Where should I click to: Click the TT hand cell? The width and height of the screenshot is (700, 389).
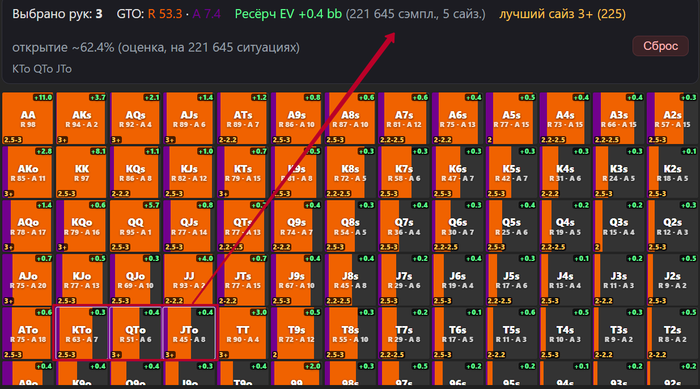click(242, 333)
